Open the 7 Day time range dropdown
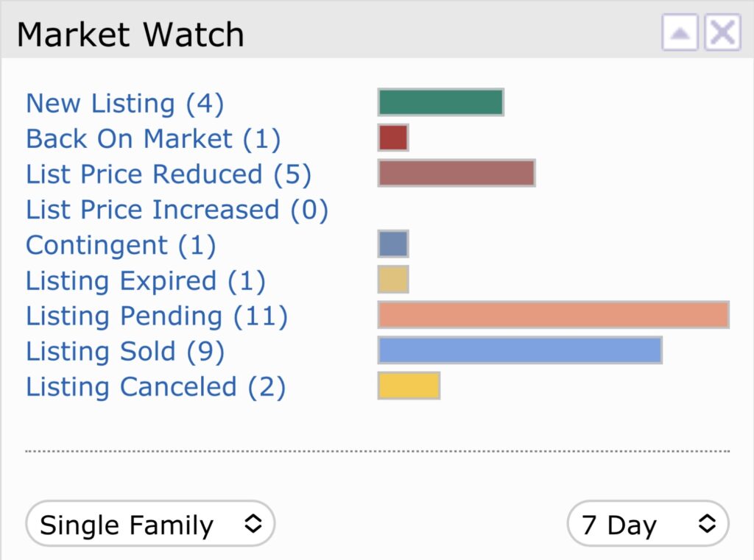Viewport: 754px width, 560px height. point(648,523)
